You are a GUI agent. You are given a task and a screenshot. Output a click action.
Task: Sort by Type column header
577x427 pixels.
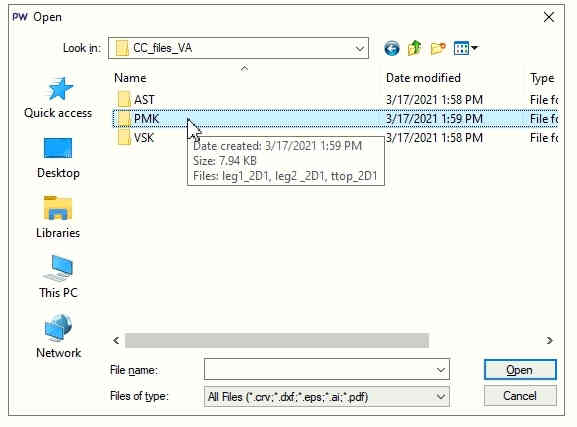[542, 78]
